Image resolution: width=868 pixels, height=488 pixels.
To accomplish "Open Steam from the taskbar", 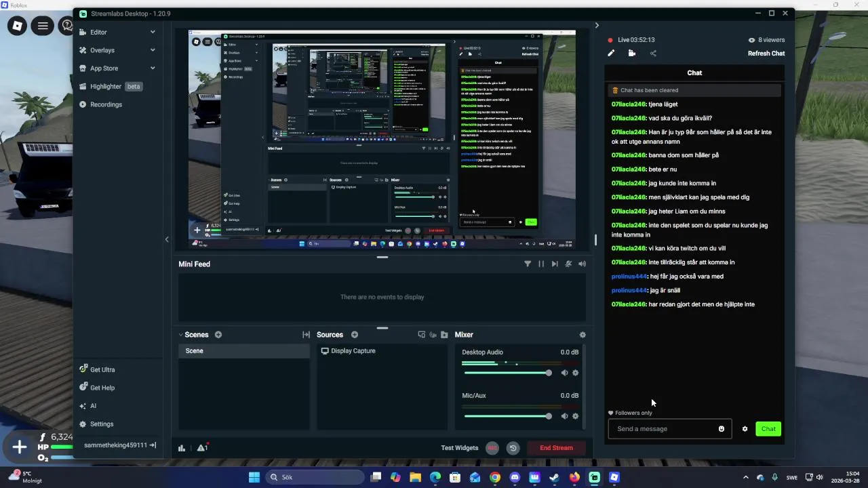I will tap(554, 477).
